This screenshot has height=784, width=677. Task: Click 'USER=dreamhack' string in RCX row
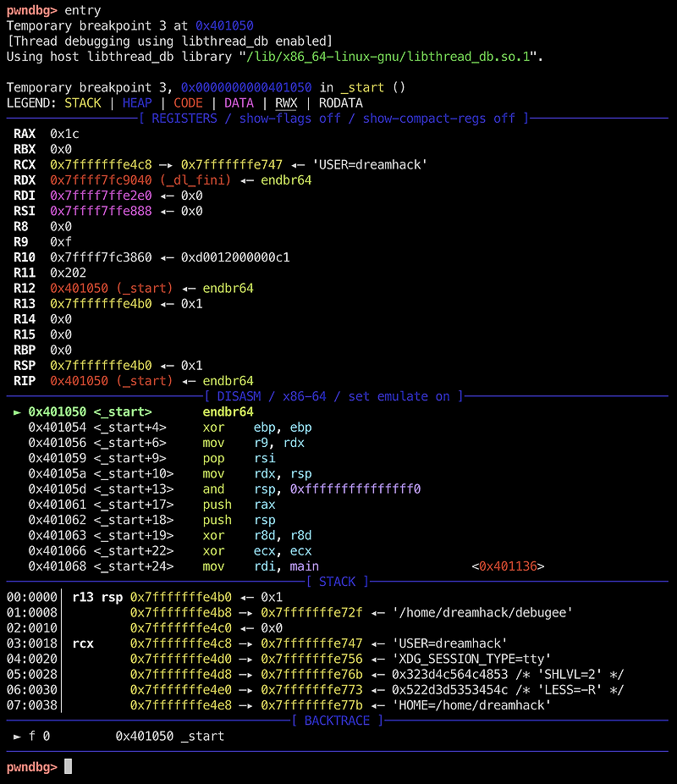pyautogui.click(x=370, y=165)
